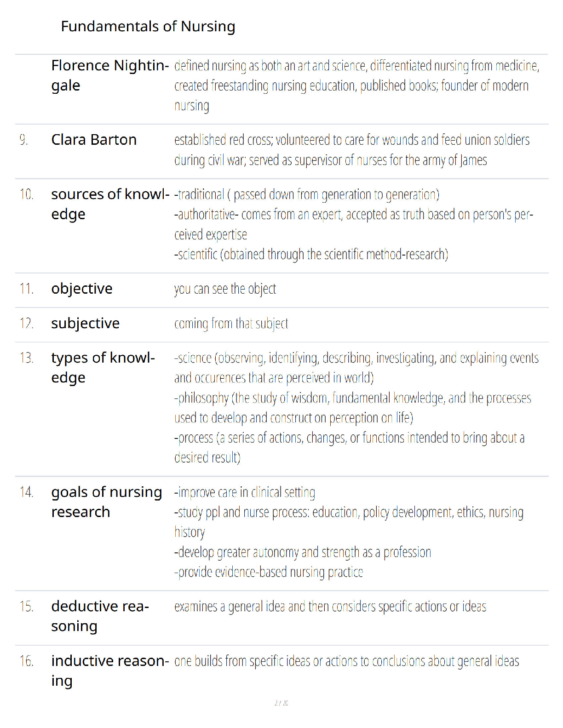Image resolution: width=563 pixels, height=728 pixels.
Task: Select the 'Florence Nightingale' term
Action: tap(110, 75)
